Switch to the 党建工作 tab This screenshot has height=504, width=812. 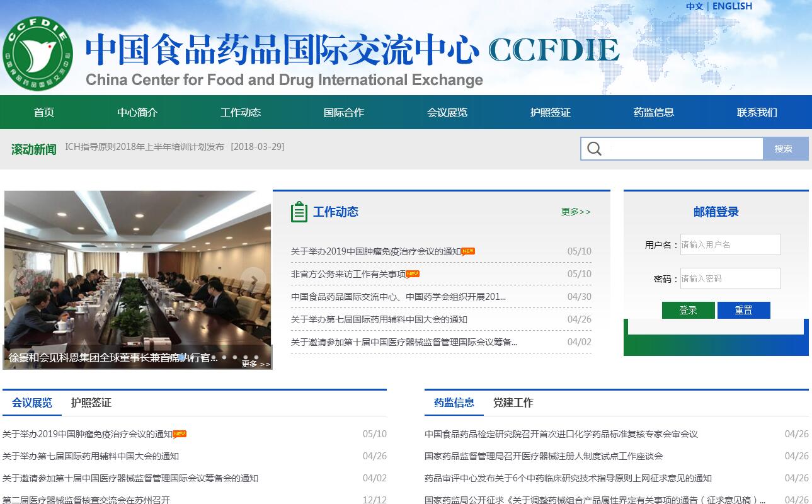pyautogui.click(x=513, y=403)
